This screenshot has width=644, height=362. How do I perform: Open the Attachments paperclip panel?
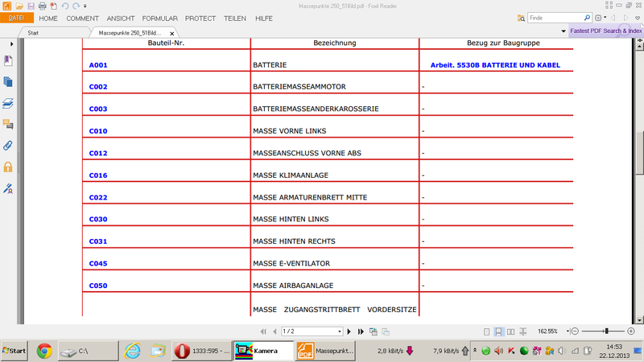click(8, 146)
